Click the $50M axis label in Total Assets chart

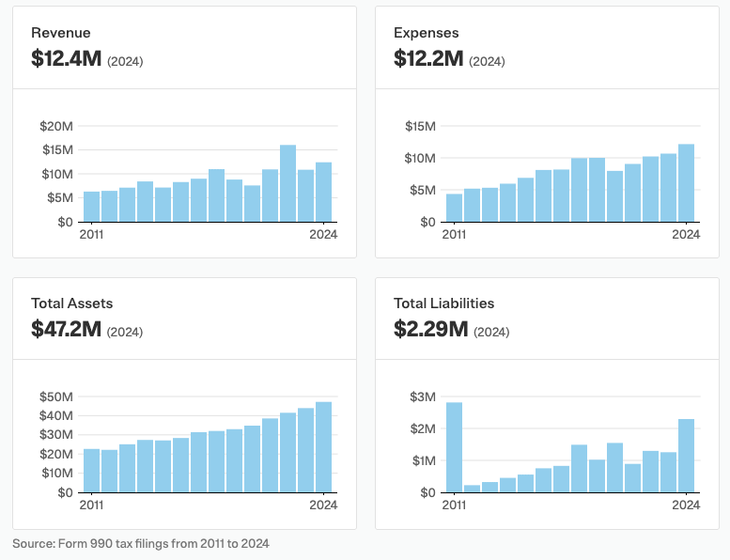pyautogui.click(x=56, y=397)
